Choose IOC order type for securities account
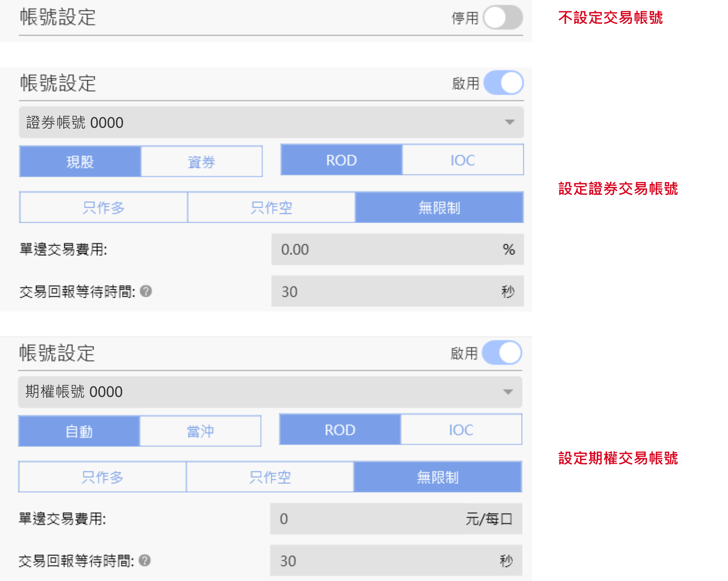Image resolution: width=728 pixels, height=581 pixels. pyautogui.click(x=463, y=160)
